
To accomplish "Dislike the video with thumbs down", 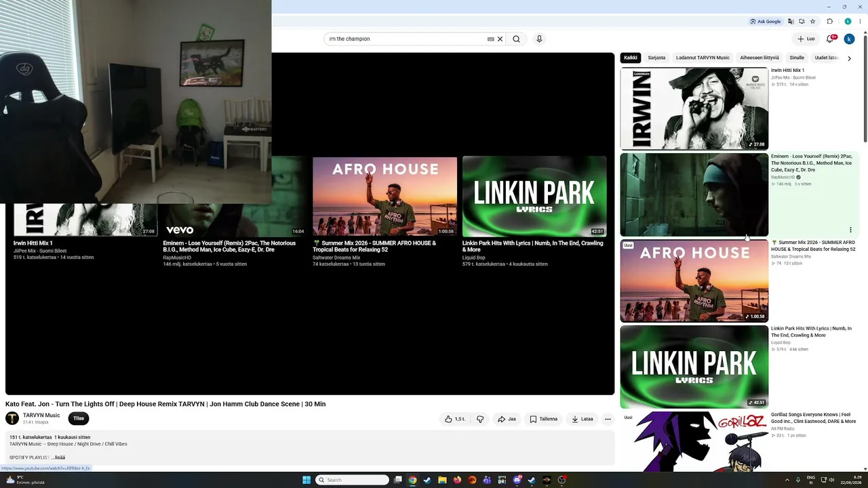I will coord(480,419).
